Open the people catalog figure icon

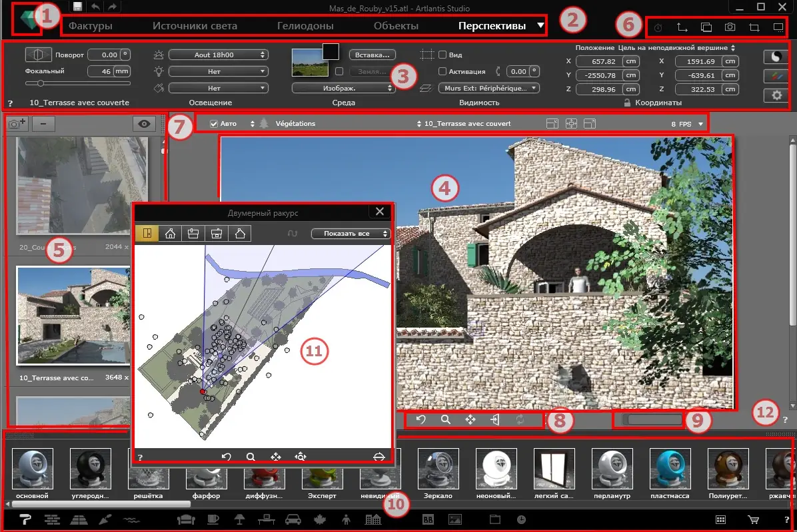[346, 519]
